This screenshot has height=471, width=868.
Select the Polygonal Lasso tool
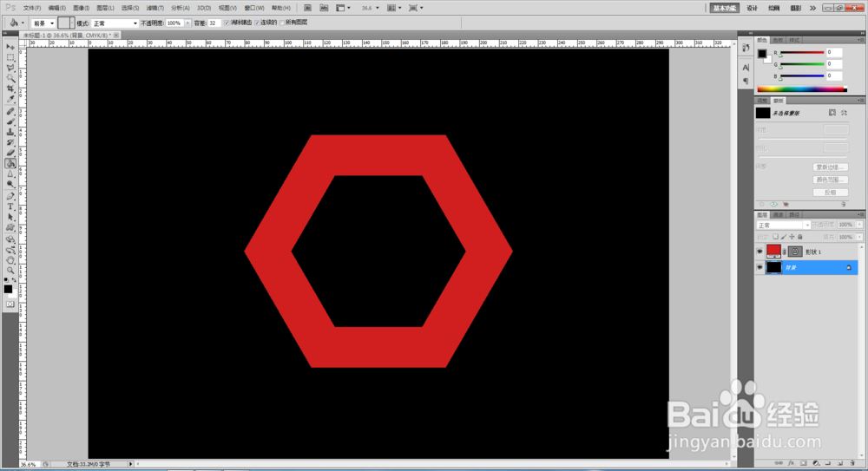coord(10,68)
